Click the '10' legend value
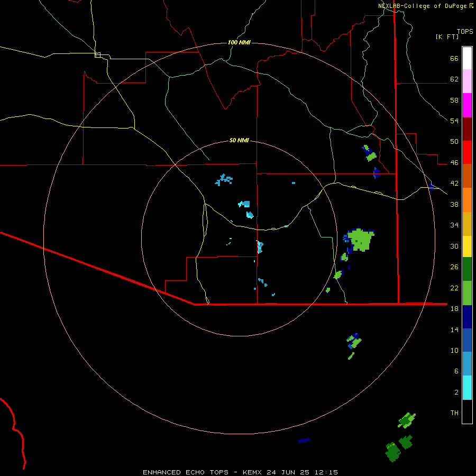476x476 pixels. [x=454, y=350]
